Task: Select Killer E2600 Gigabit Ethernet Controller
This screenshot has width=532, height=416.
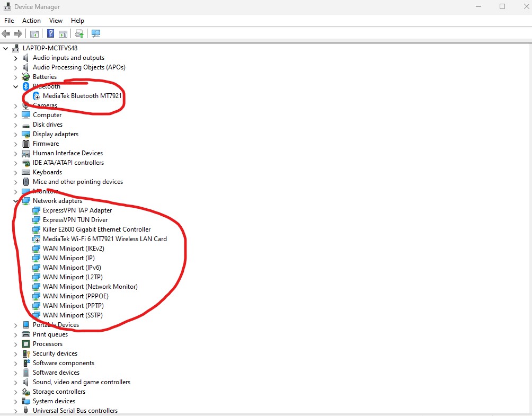Action: [x=96, y=229]
